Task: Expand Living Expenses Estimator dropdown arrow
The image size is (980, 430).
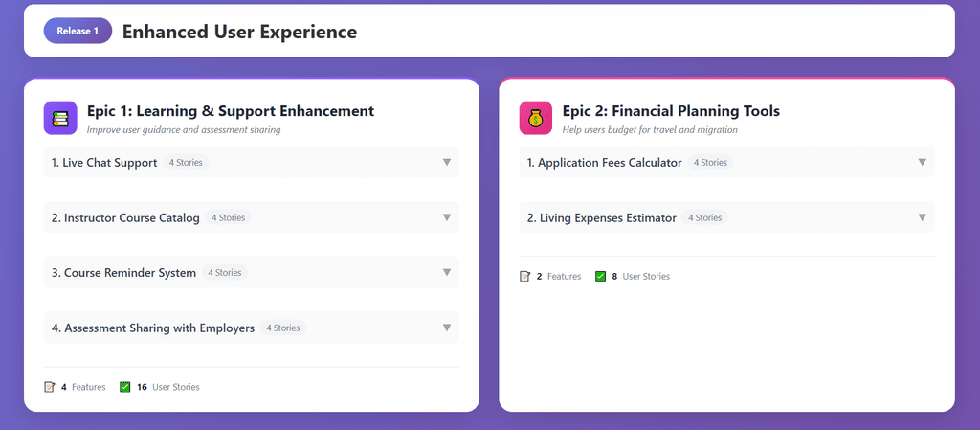Action: pos(922,217)
